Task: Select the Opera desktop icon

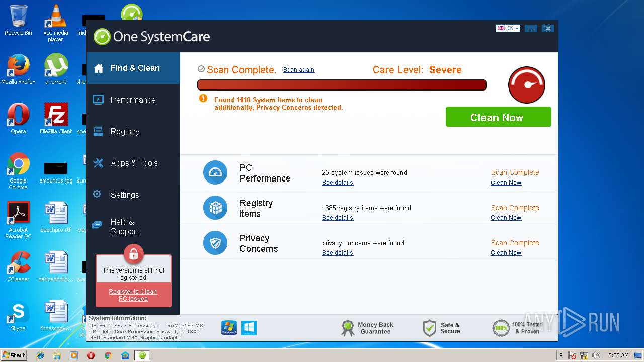Action: (x=18, y=119)
